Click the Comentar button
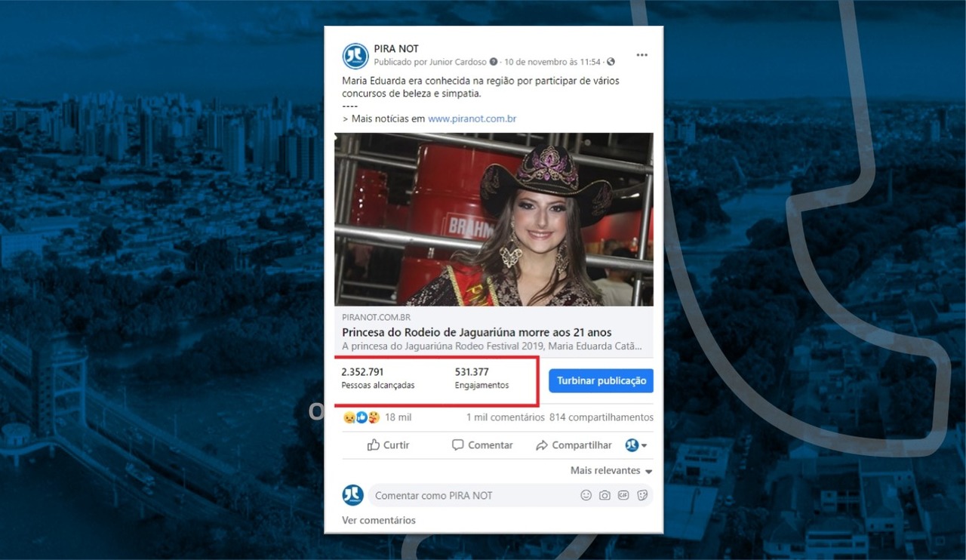Image resolution: width=966 pixels, height=560 pixels. click(x=482, y=445)
